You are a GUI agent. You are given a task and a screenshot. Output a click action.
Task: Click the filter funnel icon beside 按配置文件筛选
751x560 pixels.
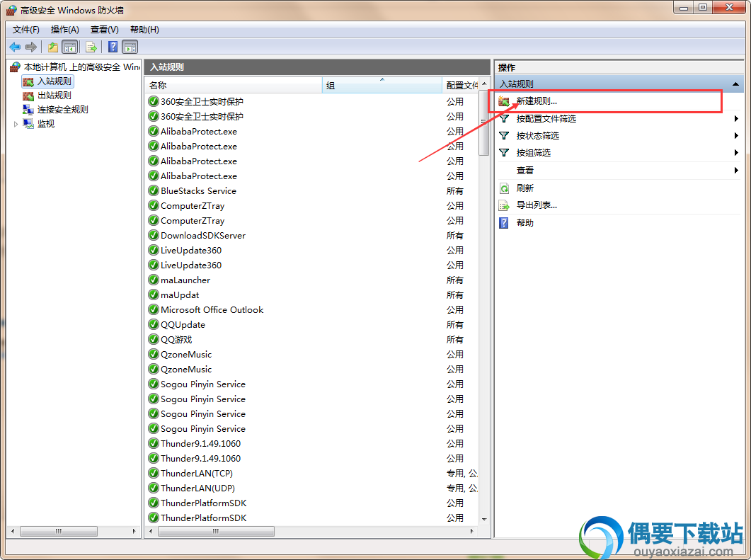[504, 118]
